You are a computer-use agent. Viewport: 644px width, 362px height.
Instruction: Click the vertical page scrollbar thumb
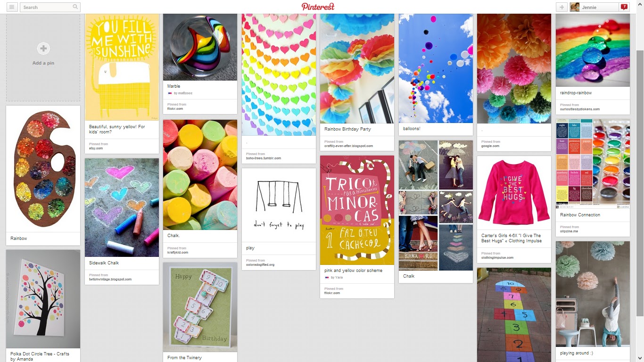click(x=640, y=183)
